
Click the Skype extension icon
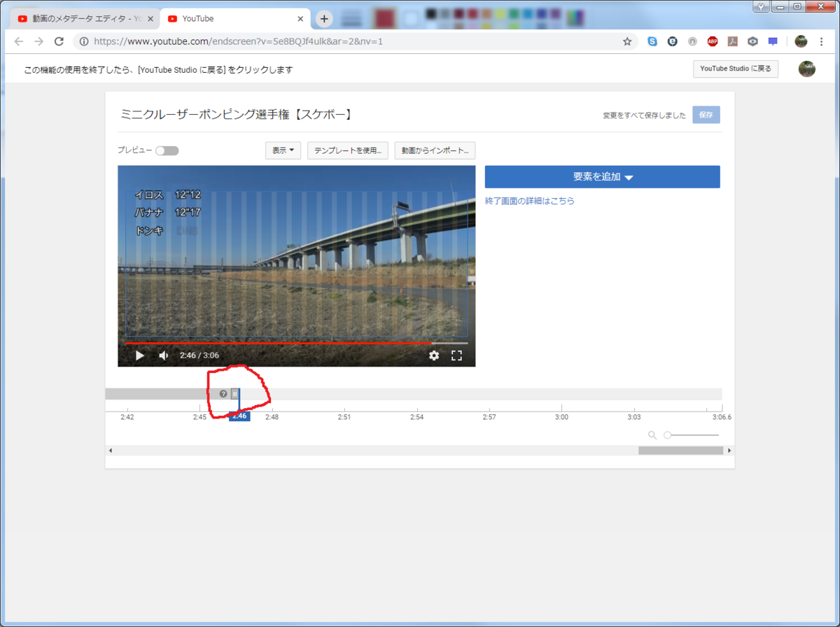point(652,41)
